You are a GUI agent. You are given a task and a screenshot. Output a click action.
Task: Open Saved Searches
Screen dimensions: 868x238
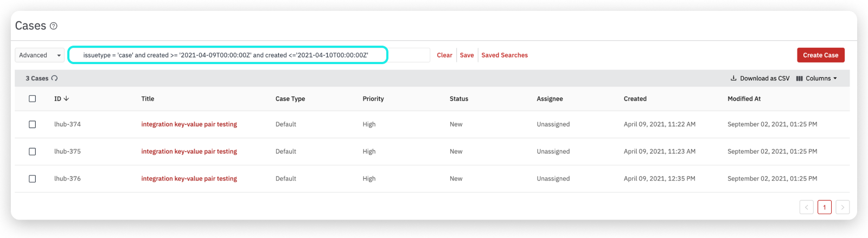click(505, 55)
